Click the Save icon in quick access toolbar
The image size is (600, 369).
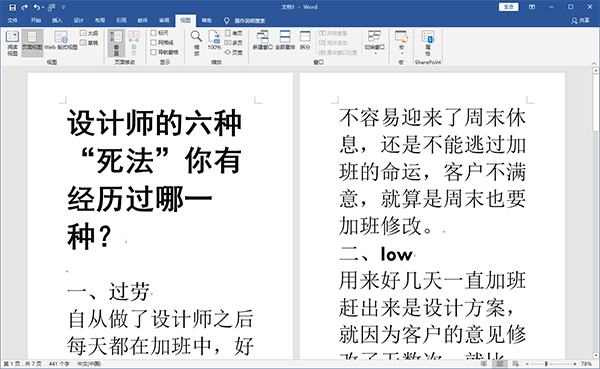click(x=12, y=7)
